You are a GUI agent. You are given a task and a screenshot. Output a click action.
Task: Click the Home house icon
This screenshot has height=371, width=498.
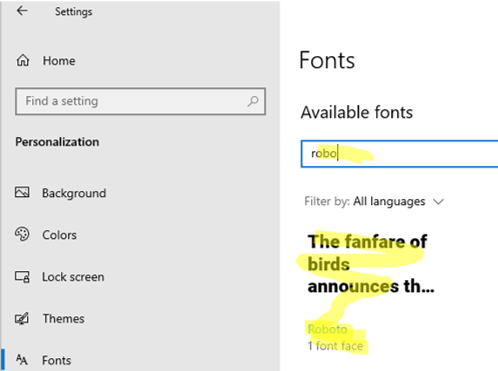point(23,61)
